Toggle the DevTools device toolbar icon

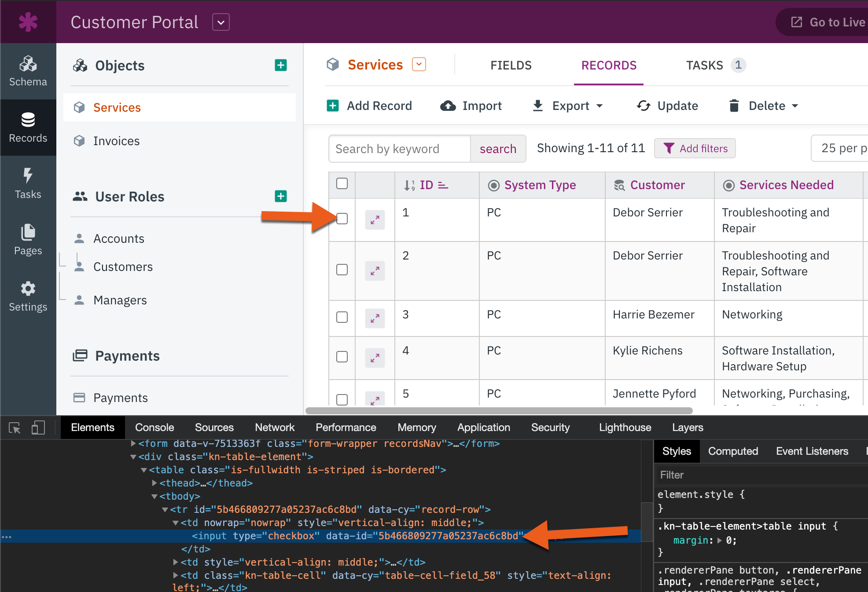[x=38, y=428]
